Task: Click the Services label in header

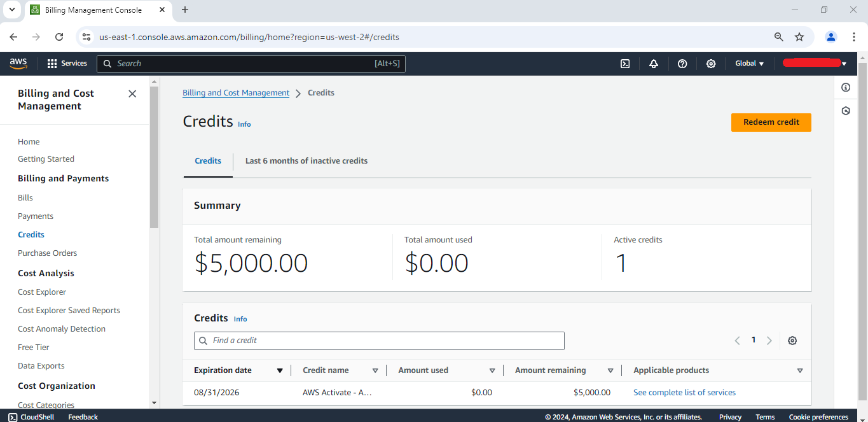Action: point(74,64)
